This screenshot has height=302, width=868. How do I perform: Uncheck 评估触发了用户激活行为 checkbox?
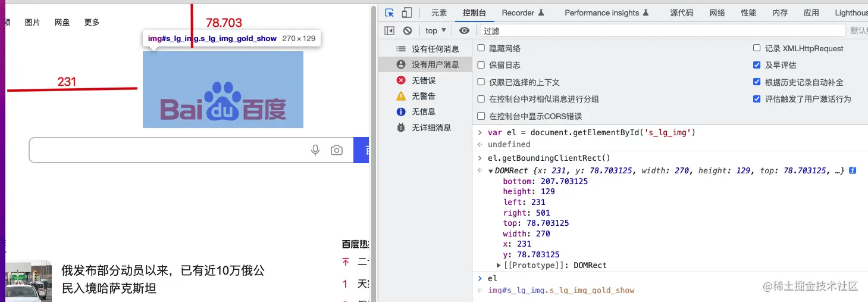(x=757, y=99)
